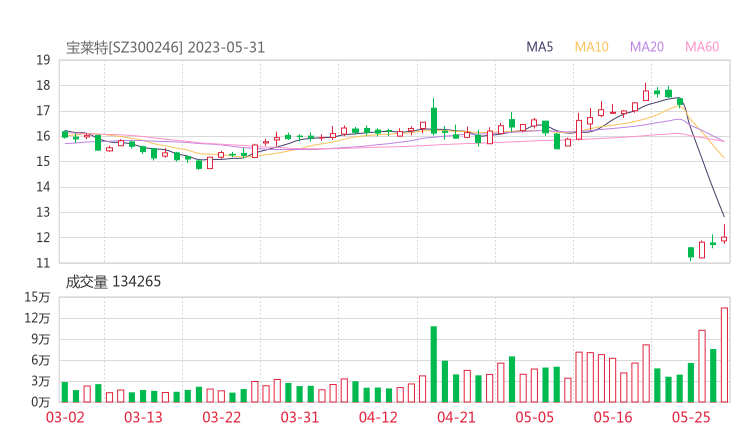
Task: Click the tallest green volume bar near 04-21
Action: (434, 364)
